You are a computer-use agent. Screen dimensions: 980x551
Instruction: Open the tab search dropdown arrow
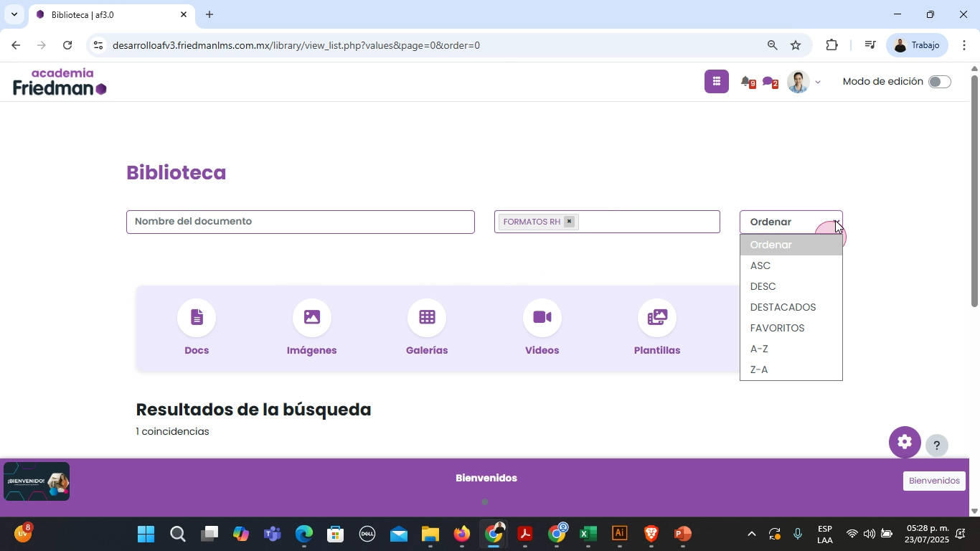[14, 14]
